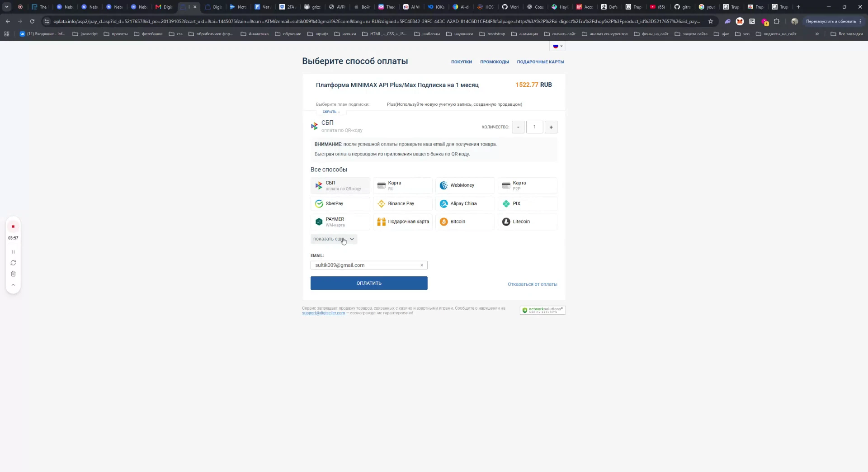Collapse details with 'скрыть' link

tap(331, 112)
